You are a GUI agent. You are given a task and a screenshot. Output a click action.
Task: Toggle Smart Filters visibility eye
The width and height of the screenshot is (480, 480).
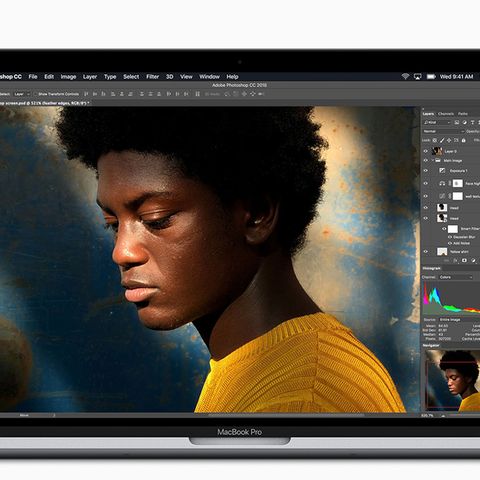pyautogui.click(x=444, y=229)
